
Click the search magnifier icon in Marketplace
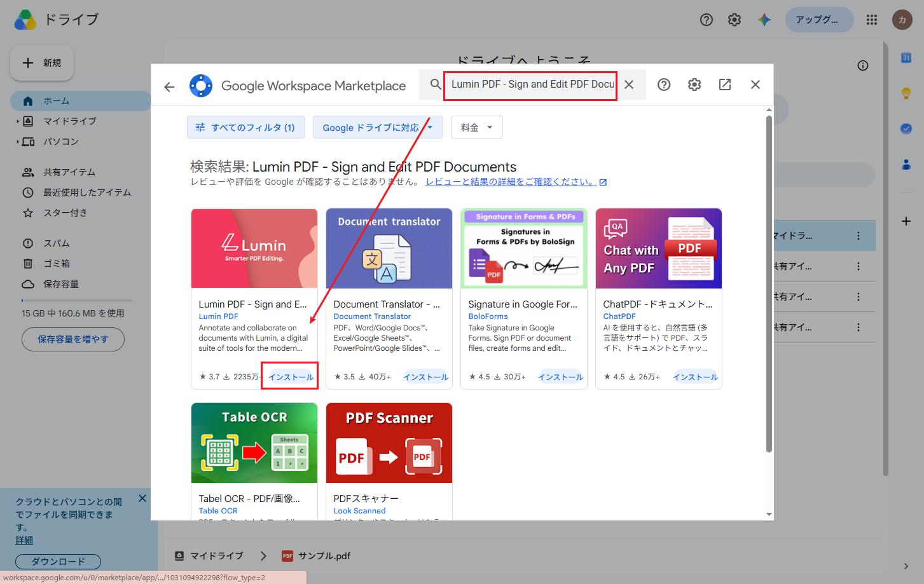(x=436, y=85)
